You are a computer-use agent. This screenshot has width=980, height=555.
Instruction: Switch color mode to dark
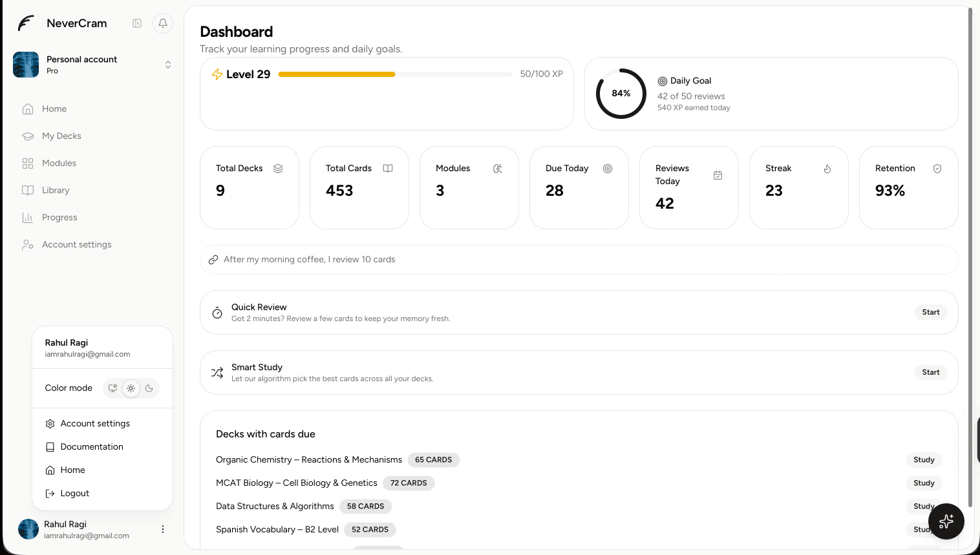coord(149,388)
